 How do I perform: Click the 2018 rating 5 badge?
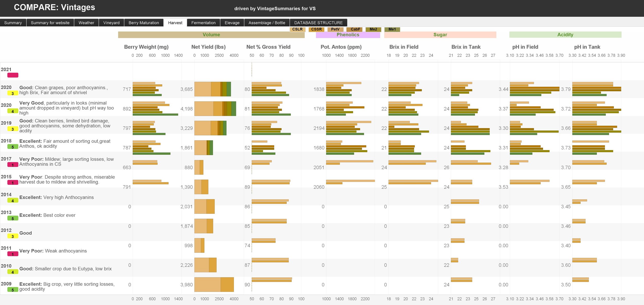tap(13, 147)
